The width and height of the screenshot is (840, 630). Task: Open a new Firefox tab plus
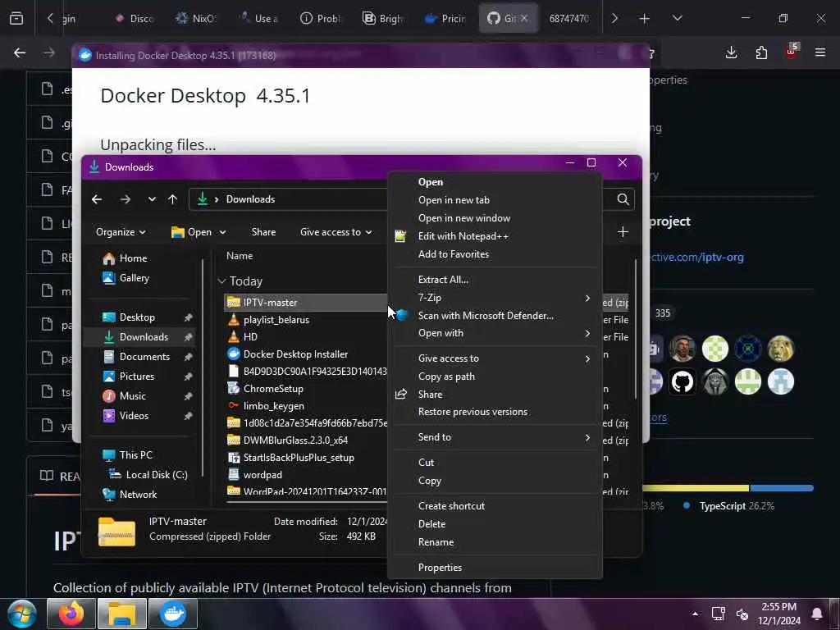645,19
